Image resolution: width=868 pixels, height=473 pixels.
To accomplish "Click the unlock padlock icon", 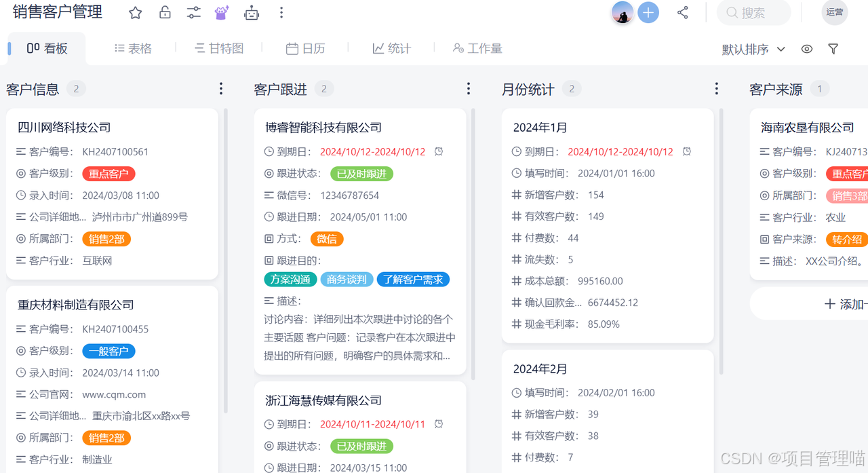I will tap(165, 12).
